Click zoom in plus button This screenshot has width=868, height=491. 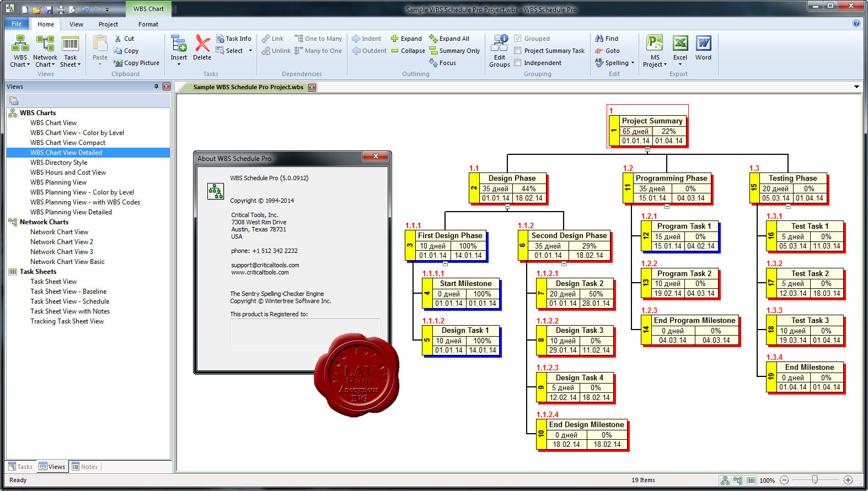tap(848, 480)
